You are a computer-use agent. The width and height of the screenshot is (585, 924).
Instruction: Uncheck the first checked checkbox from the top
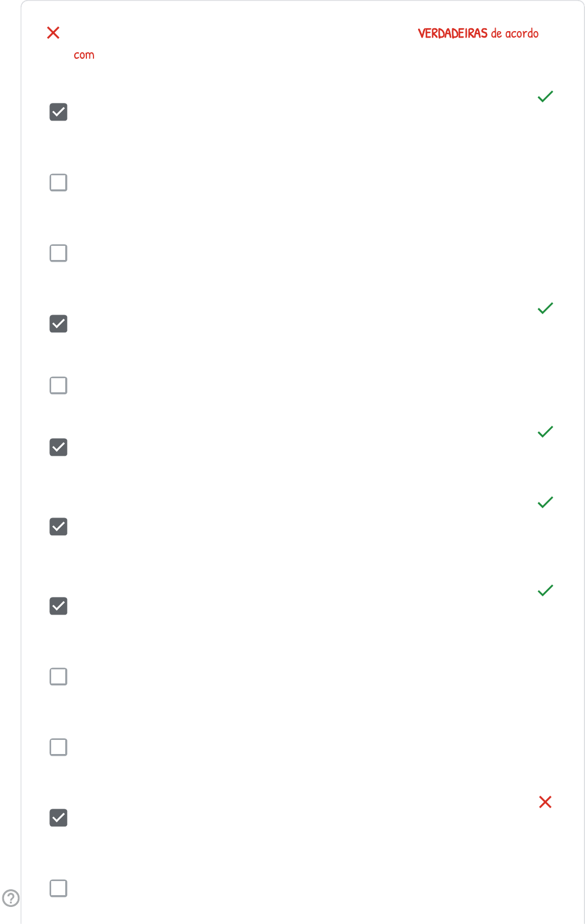[x=58, y=112]
